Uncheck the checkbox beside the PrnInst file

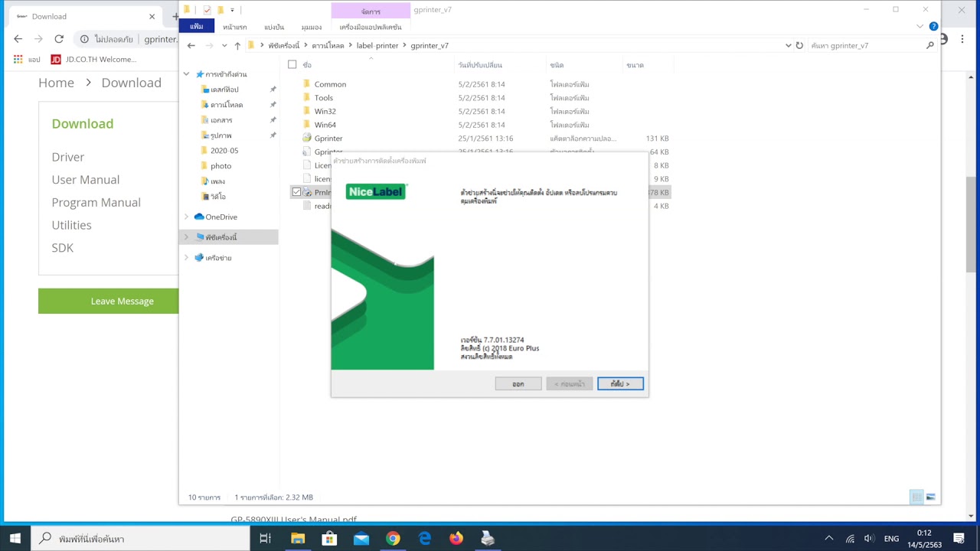296,192
